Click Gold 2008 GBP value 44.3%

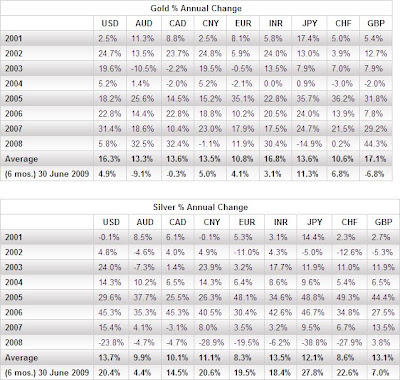click(376, 144)
